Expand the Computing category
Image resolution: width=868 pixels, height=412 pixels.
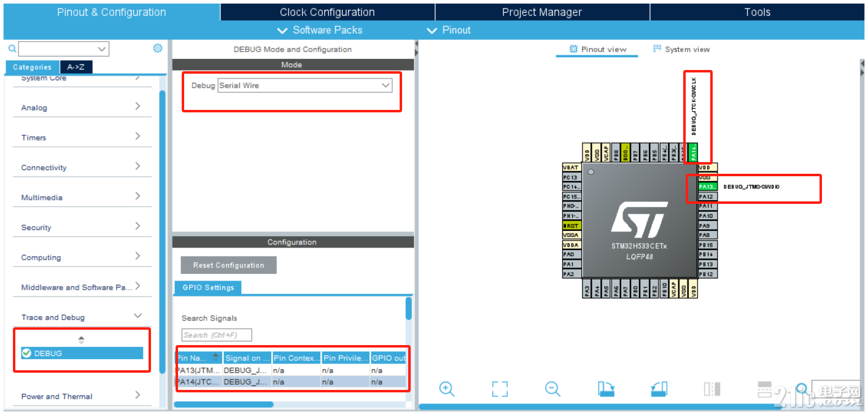click(x=138, y=256)
